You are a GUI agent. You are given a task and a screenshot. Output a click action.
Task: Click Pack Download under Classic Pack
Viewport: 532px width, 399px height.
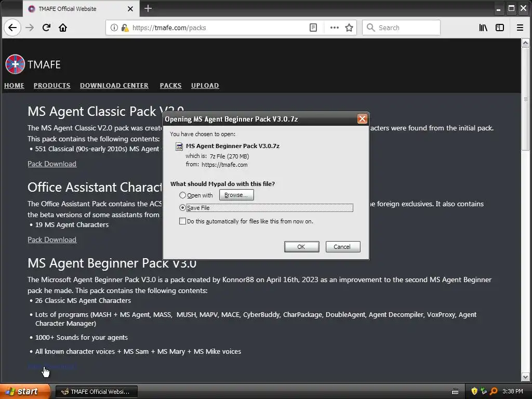point(52,164)
